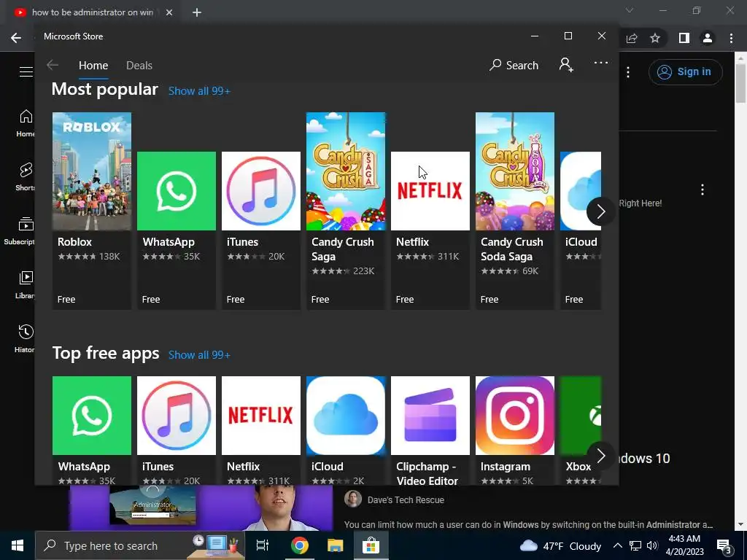The height and width of the screenshot is (560, 747).
Task: Open YouTube settings three-dot menu
Action: coord(628,72)
